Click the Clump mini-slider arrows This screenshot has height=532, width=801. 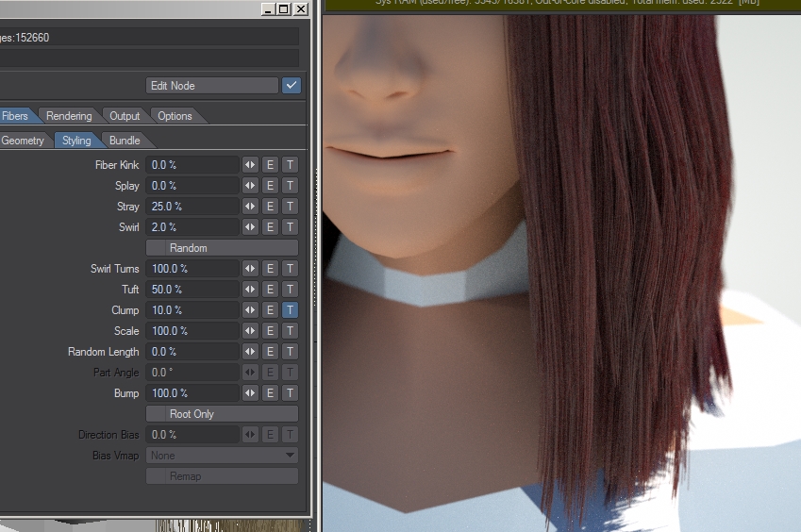click(x=250, y=310)
